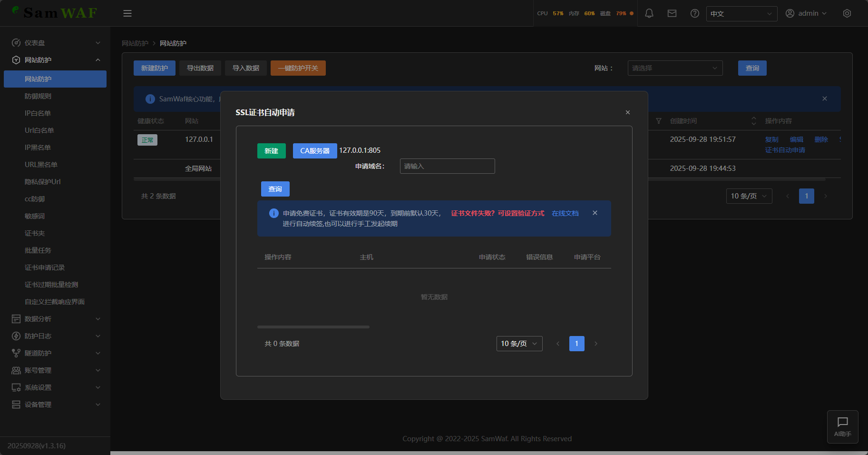Image resolution: width=868 pixels, height=455 pixels.
Task: Toggle the hamburger sidebar menu icon
Action: pyautogui.click(x=127, y=13)
